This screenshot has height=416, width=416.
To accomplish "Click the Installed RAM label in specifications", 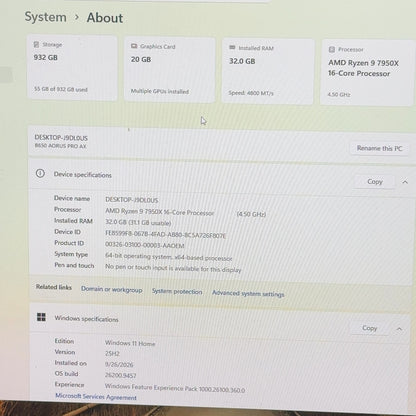I will [x=73, y=221].
